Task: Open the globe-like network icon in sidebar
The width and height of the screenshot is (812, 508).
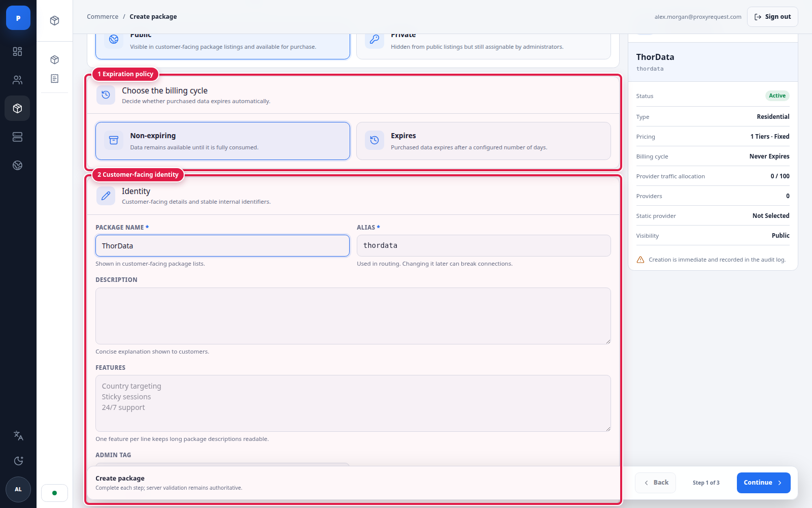Action: [x=18, y=165]
